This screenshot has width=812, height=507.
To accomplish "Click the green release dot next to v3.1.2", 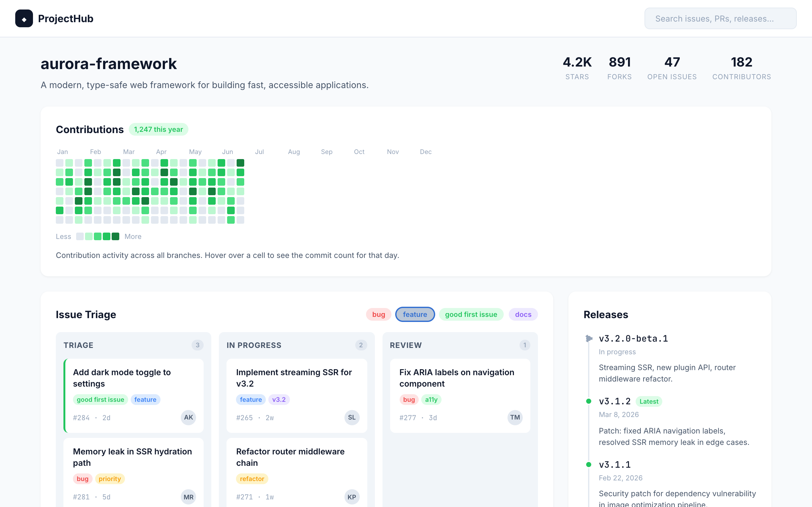I will click(588, 401).
